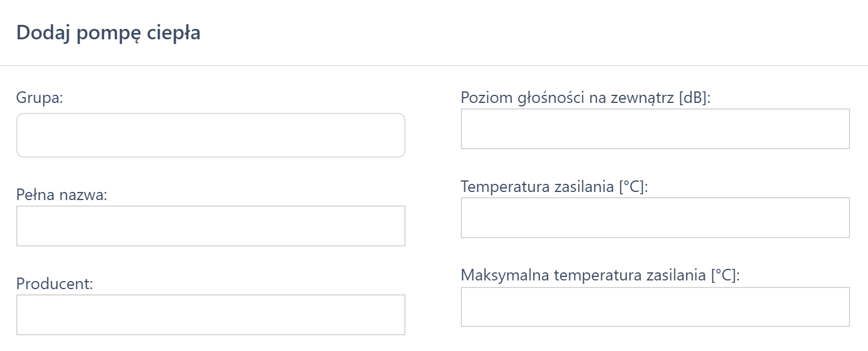Click the word "Dodaj" in the heading
This screenshot has height=351, width=868.
(43, 33)
